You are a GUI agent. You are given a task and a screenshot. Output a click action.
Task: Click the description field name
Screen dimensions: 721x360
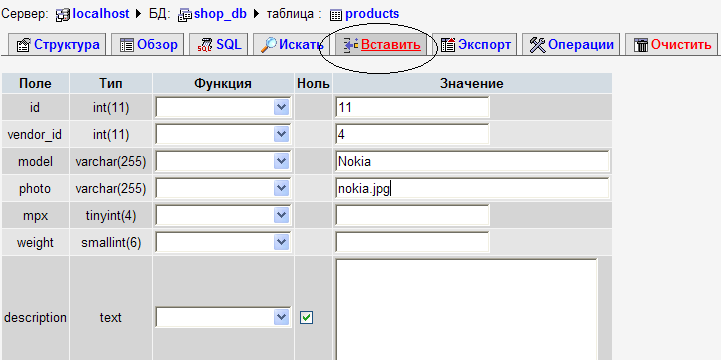tap(35, 318)
